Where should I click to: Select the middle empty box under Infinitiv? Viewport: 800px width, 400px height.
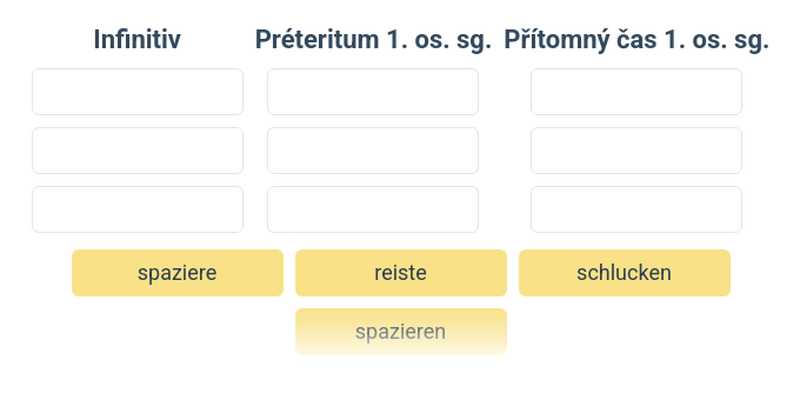click(137, 151)
